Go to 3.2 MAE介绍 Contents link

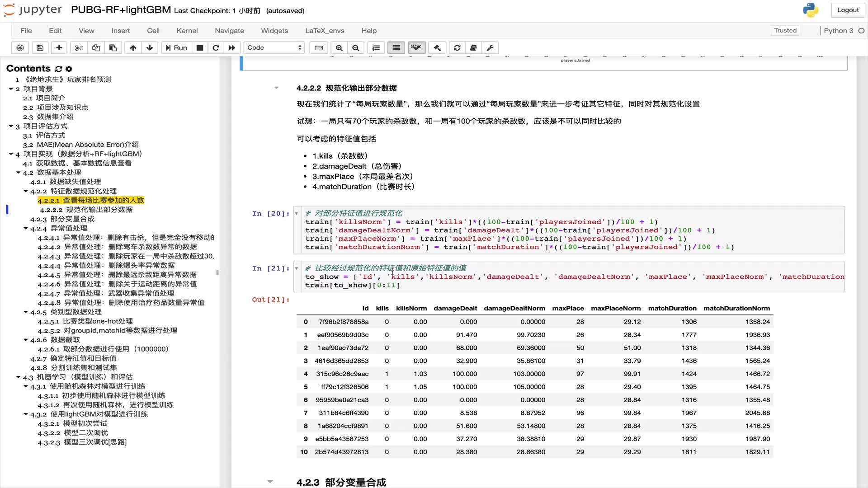81,145
